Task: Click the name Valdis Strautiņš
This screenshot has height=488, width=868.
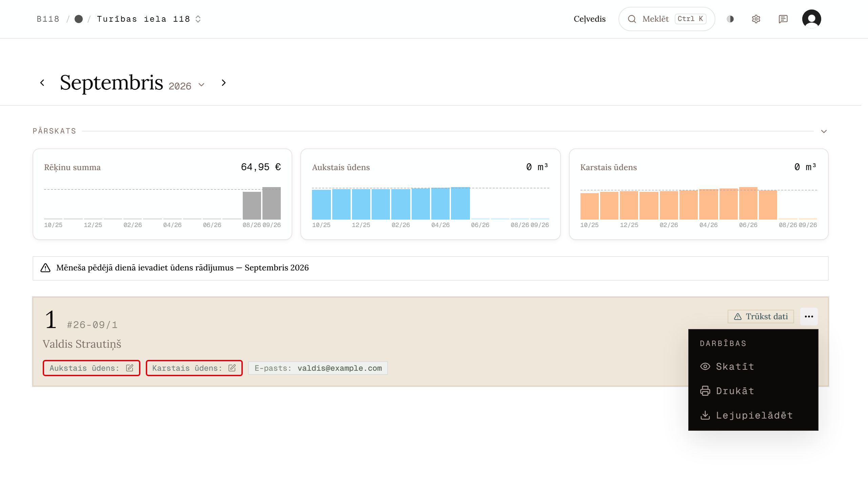Action: [82, 344]
